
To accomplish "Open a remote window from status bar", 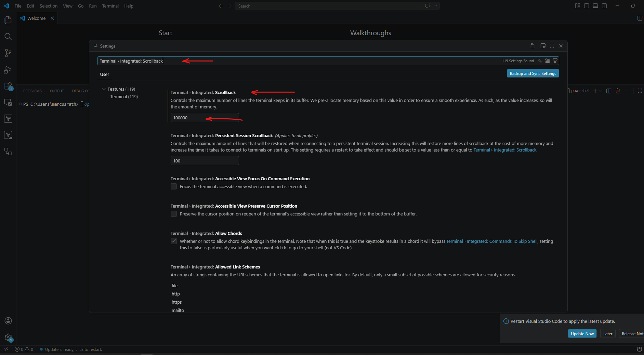I will (x=6, y=349).
